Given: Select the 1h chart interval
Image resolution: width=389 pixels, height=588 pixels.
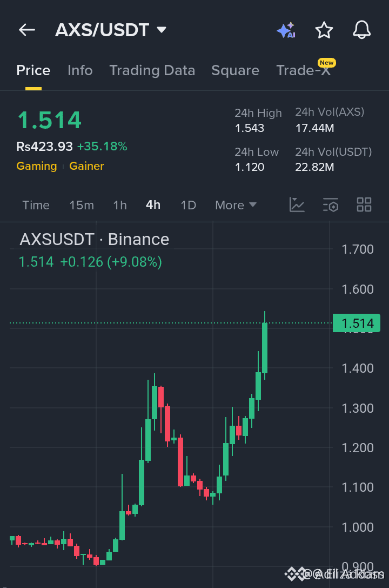Looking at the screenshot, I should pyautogui.click(x=120, y=205).
